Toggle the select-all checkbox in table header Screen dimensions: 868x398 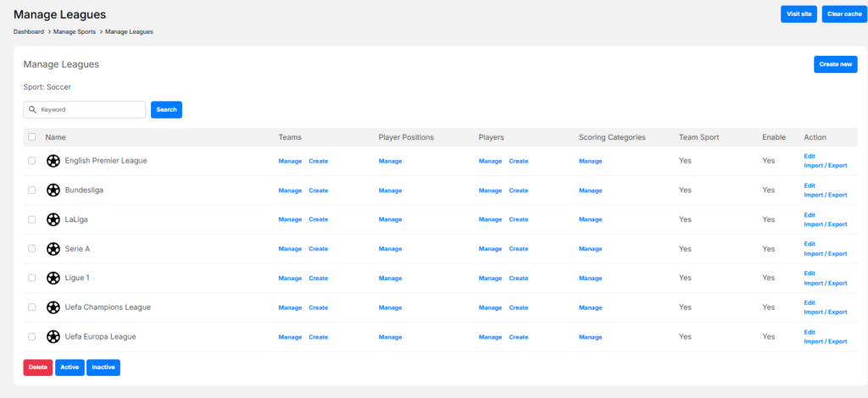31,137
